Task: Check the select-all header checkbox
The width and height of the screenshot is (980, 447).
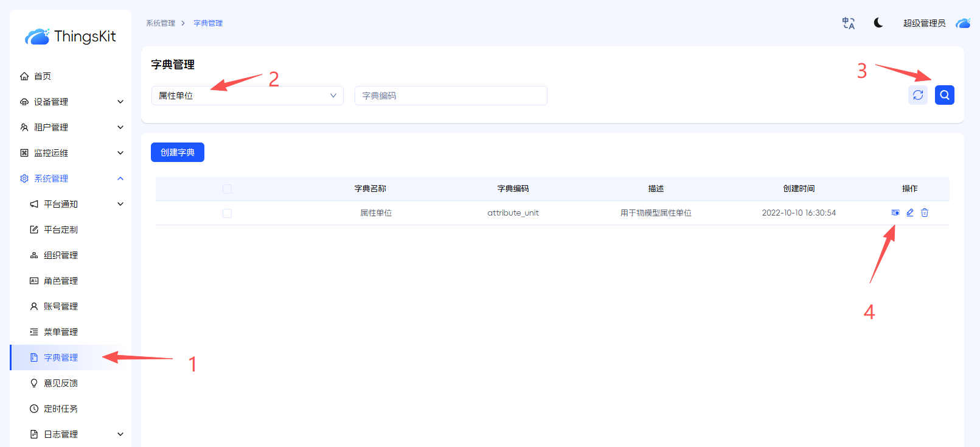Action: click(x=227, y=189)
